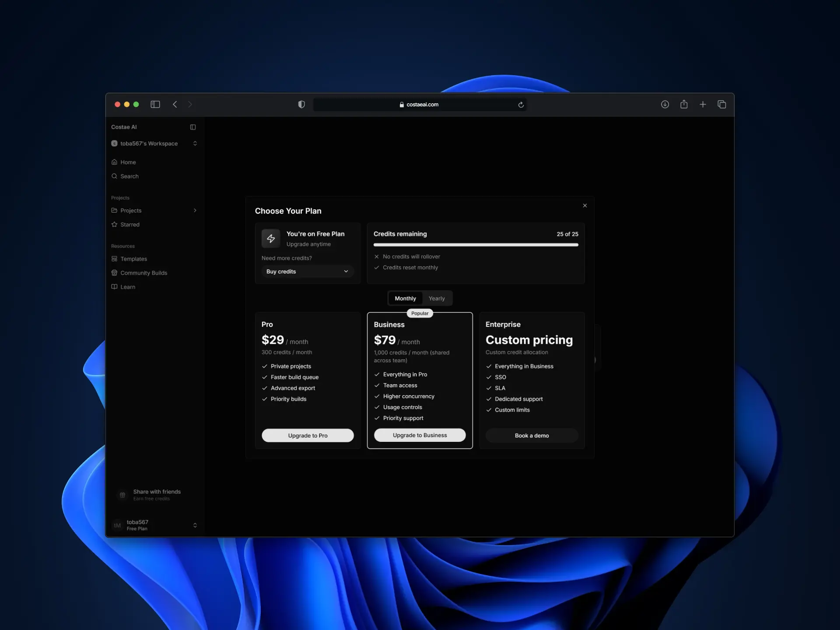Click Upgrade to Business
This screenshot has width=840, height=630.
pyautogui.click(x=420, y=435)
